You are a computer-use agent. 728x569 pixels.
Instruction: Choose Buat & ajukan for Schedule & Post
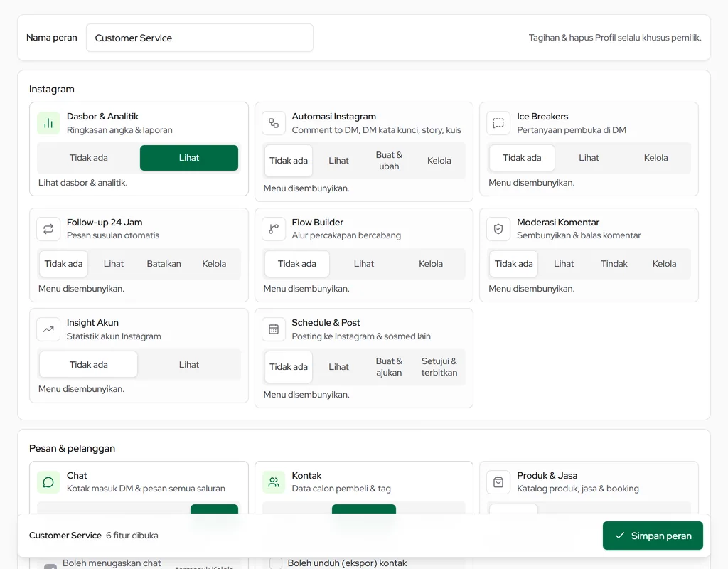(x=389, y=367)
